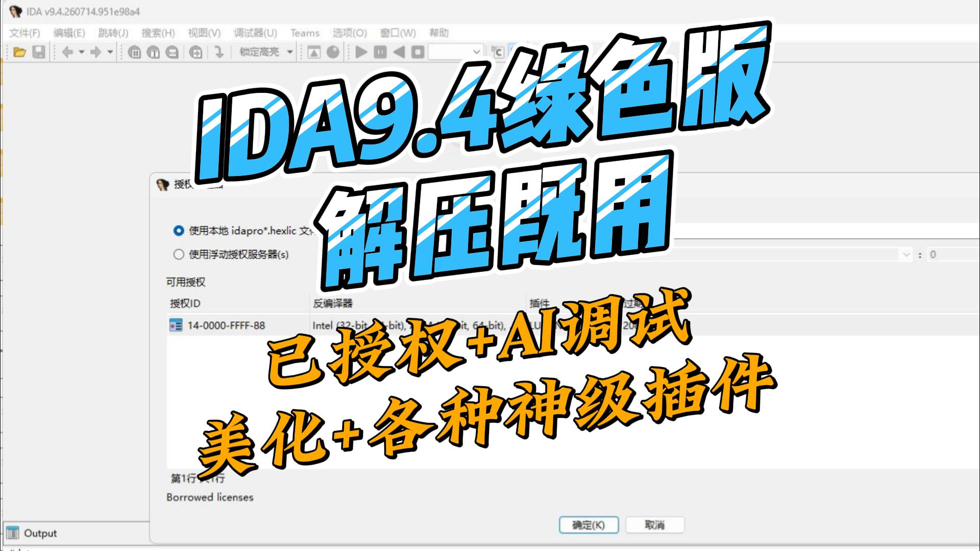Click the save floppy disk icon
The height and width of the screenshot is (551, 980).
point(39,52)
